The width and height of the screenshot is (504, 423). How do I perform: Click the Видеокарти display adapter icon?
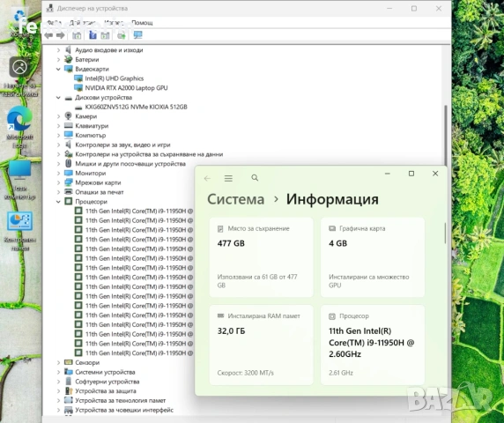tap(68, 69)
